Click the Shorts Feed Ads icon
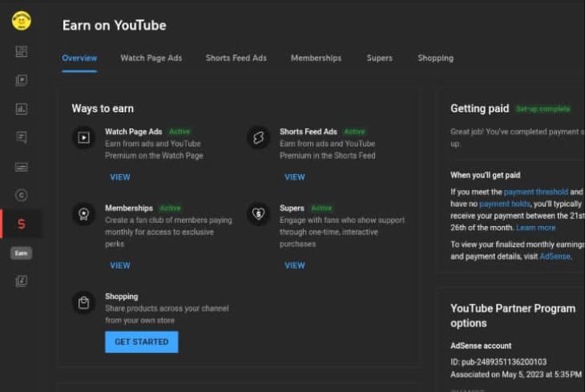Image resolution: width=585 pixels, height=392 pixels. [258, 137]
